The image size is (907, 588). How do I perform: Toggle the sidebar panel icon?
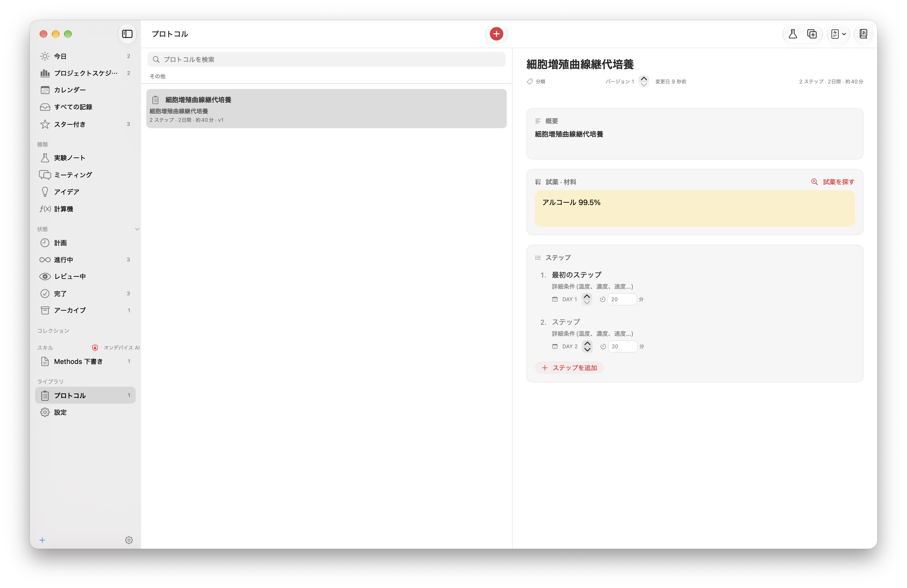coord(127,34)
